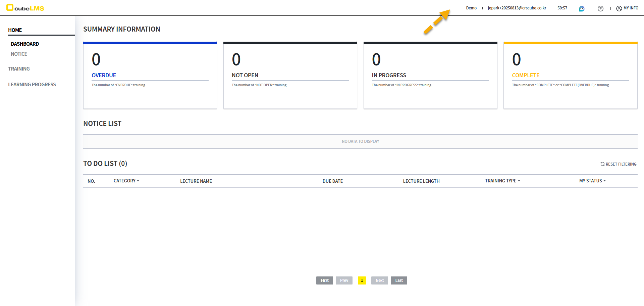Screen dimensions: 644x306
Task: Click the session timer countdown
Action: (562, 8)
